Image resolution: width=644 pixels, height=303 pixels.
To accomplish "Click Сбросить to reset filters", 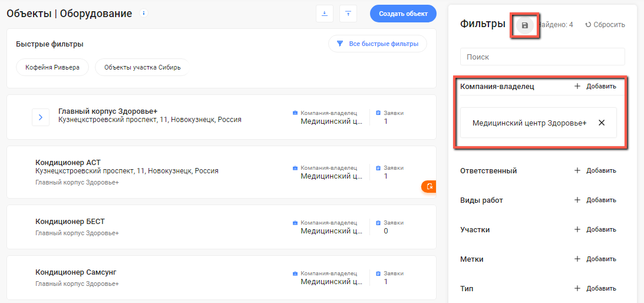I will point(609,25).
